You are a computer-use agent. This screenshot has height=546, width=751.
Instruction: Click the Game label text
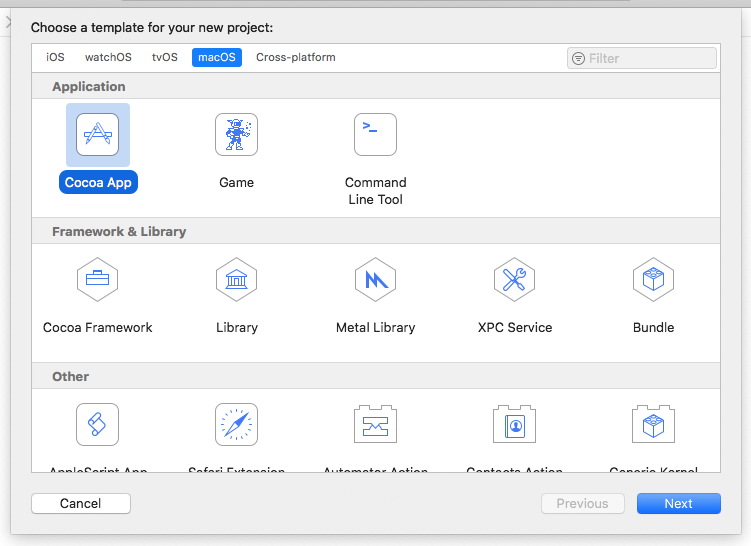237,182
